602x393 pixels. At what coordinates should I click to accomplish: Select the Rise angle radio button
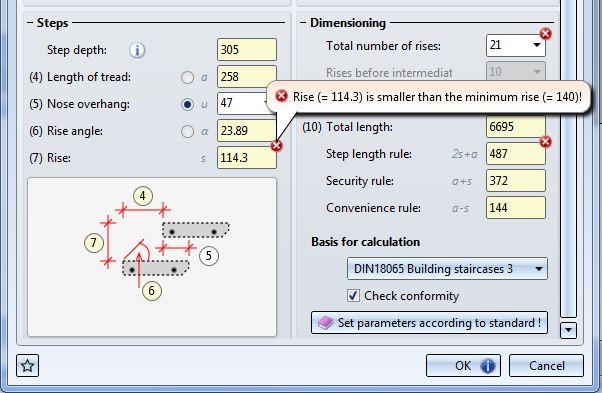(x=187, y=132)
